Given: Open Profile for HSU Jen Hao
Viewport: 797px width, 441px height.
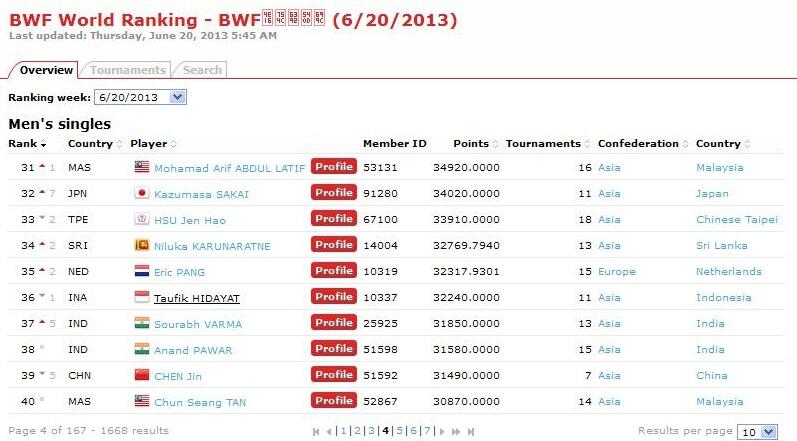Looking at the screenshot, I should coord(334,218).
